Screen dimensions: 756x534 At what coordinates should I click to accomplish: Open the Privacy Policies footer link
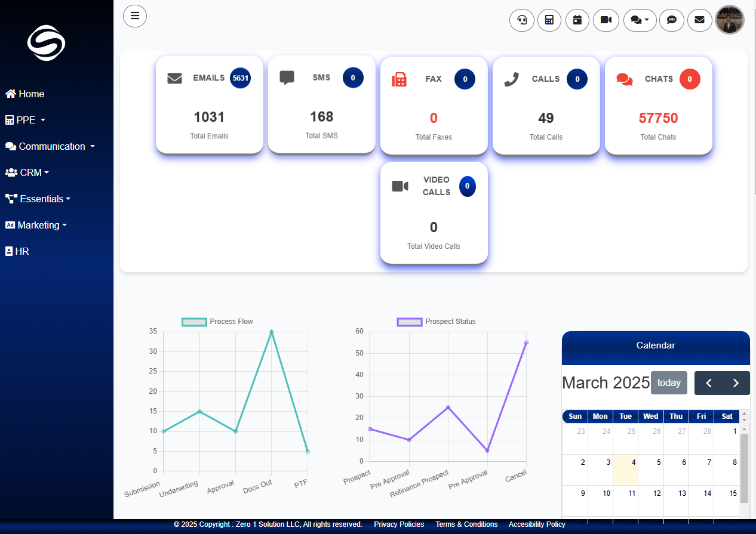pyautogui.click(x=399, y=524)
